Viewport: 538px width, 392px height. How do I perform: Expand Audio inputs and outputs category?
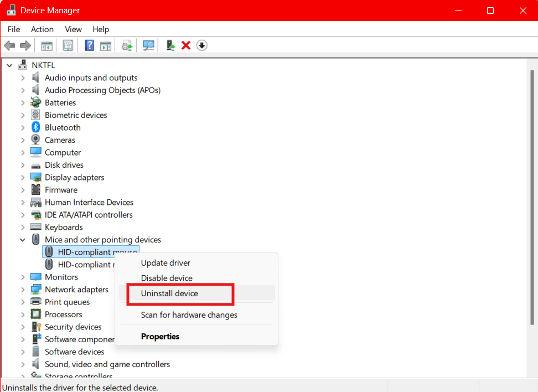[x=23, y=78]
